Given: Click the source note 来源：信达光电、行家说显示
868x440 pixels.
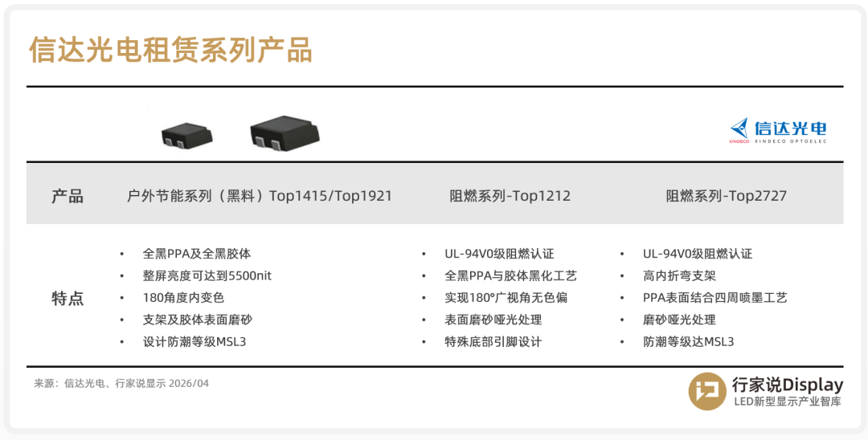Looking at the screenshot, I should pyautogui.click(x=121, y=384).
